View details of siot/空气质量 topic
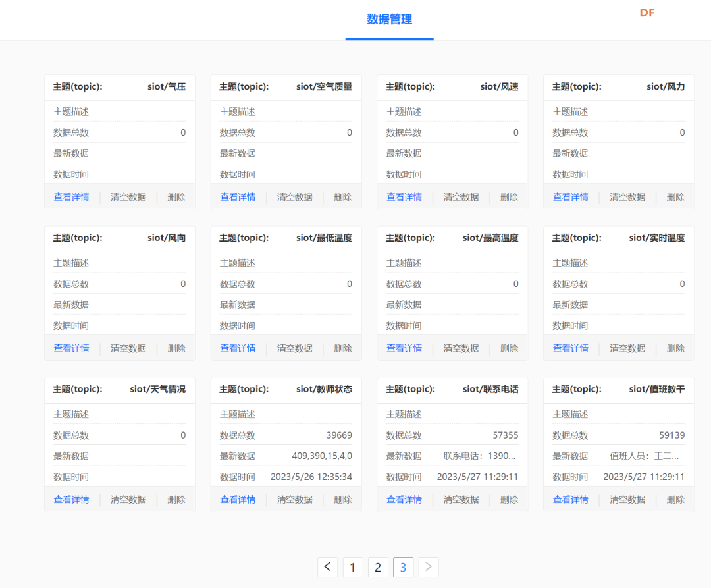 (x=238, y=197)
